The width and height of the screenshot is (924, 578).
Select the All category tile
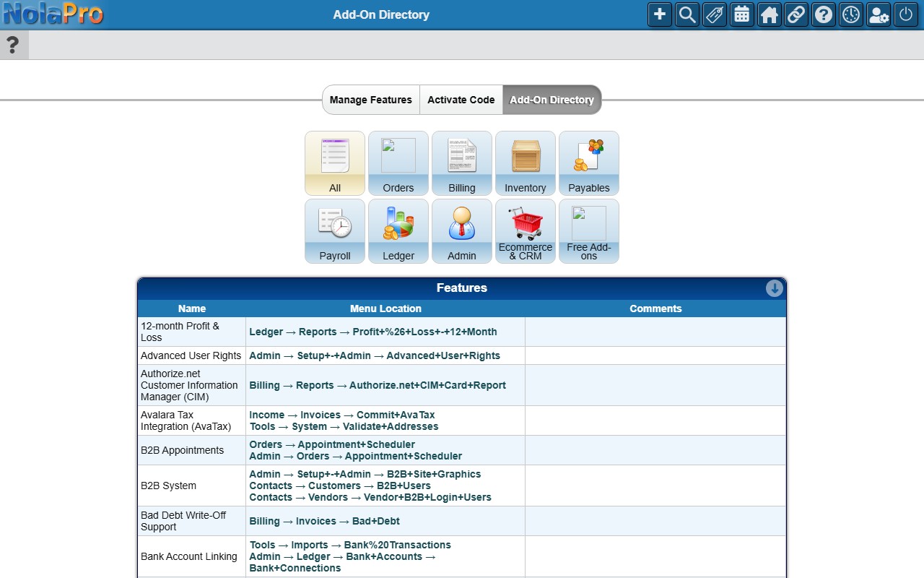pyautogui.click(x=335, y=163)
